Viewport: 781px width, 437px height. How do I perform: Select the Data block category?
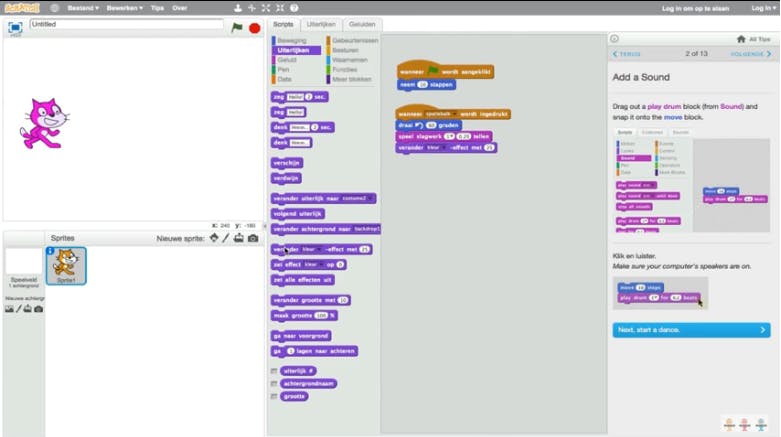click(284, 79)
